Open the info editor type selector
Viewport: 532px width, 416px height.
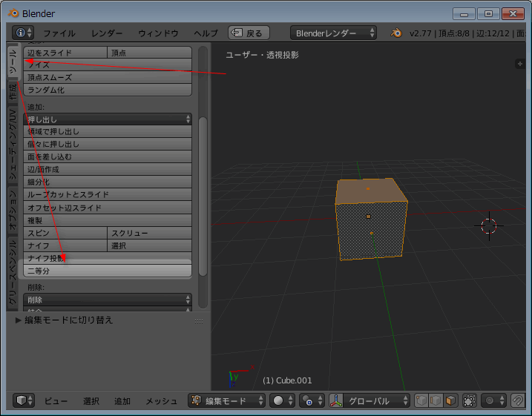tap(23, 33)
